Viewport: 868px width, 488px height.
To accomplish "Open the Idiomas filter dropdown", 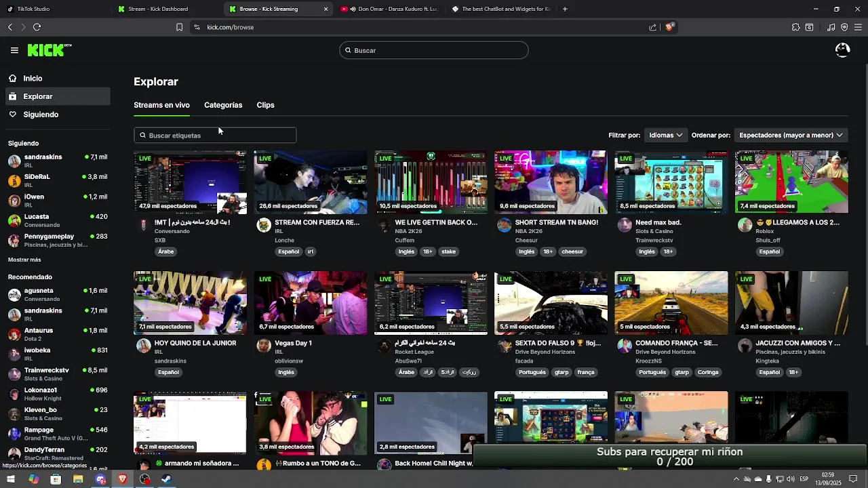I will point(665,135).
